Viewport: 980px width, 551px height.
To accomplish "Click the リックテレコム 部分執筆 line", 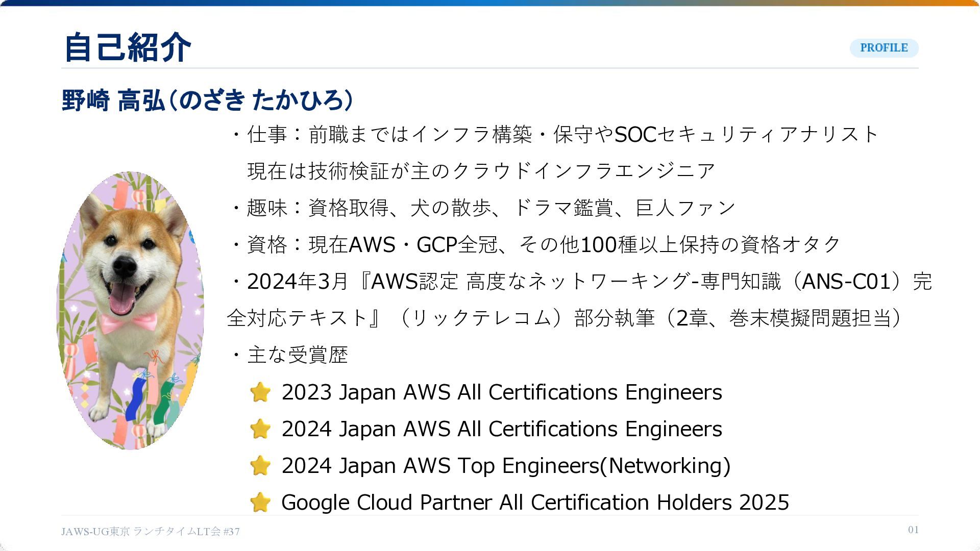I will [564, 318].
